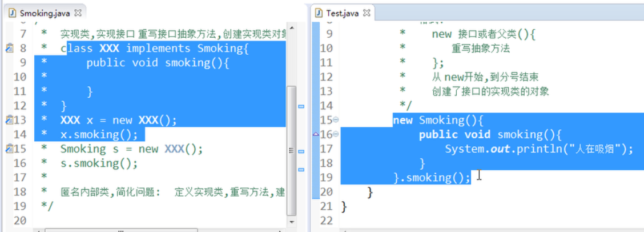Click the comment "重写抽象方法" in Test.java
Image resolution: width=644 pixels, height=232 pixels.
481,49
